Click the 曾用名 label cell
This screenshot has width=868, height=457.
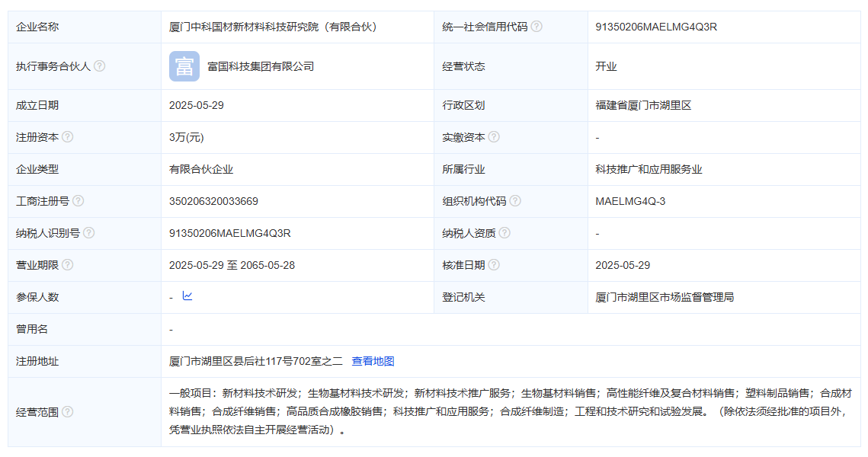tap(85, 329)
